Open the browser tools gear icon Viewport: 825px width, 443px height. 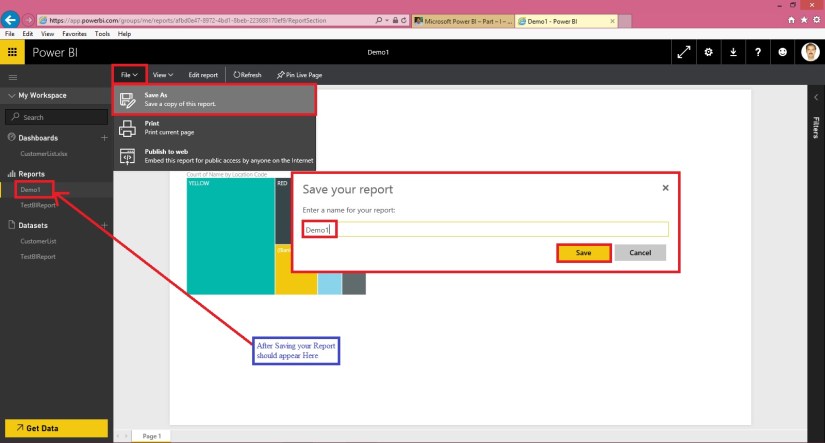pyautogui.click(x=817, y=20)
